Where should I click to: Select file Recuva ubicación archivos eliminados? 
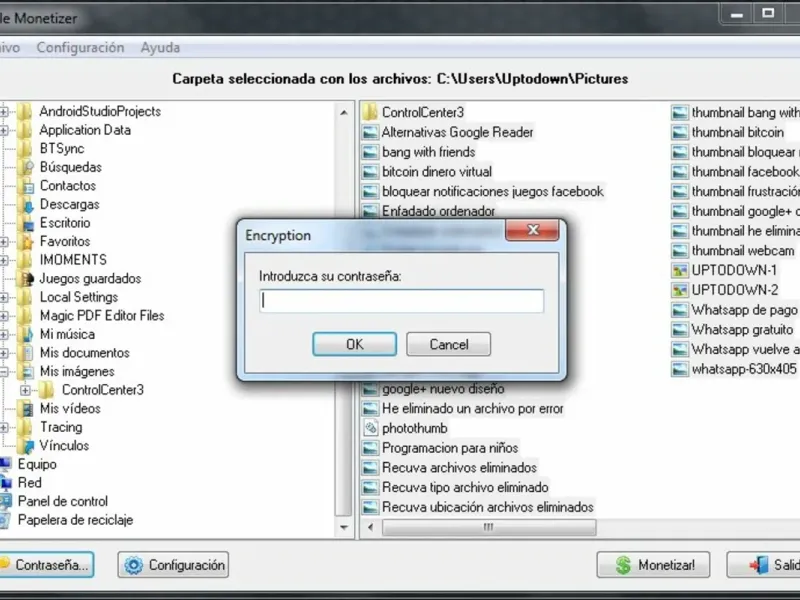(488, 507)
